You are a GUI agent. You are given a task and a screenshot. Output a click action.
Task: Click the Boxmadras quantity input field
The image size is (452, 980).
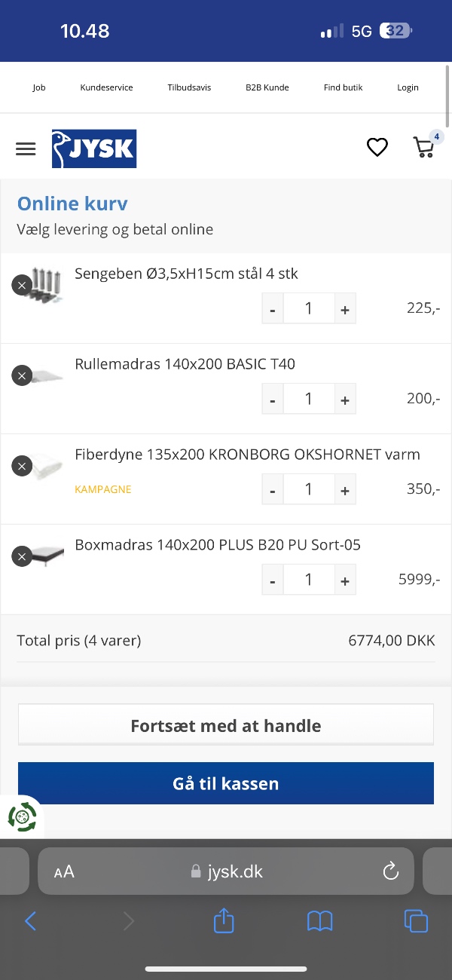point(309,580)
